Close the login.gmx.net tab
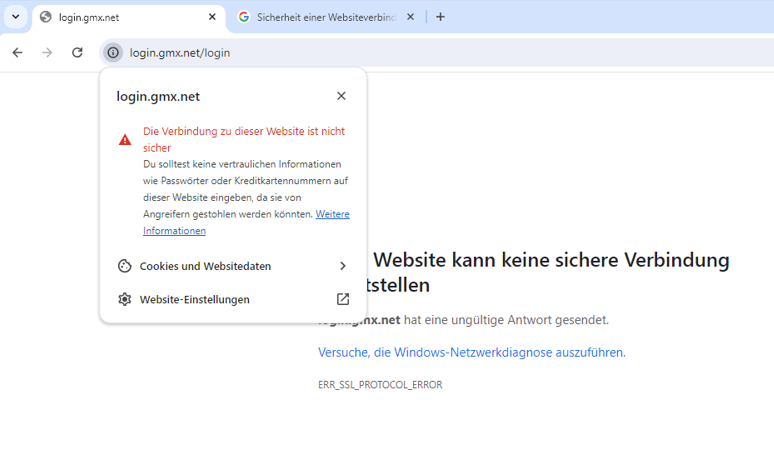The height and width of the screenshot is (465, 774). tap(212, 17)
